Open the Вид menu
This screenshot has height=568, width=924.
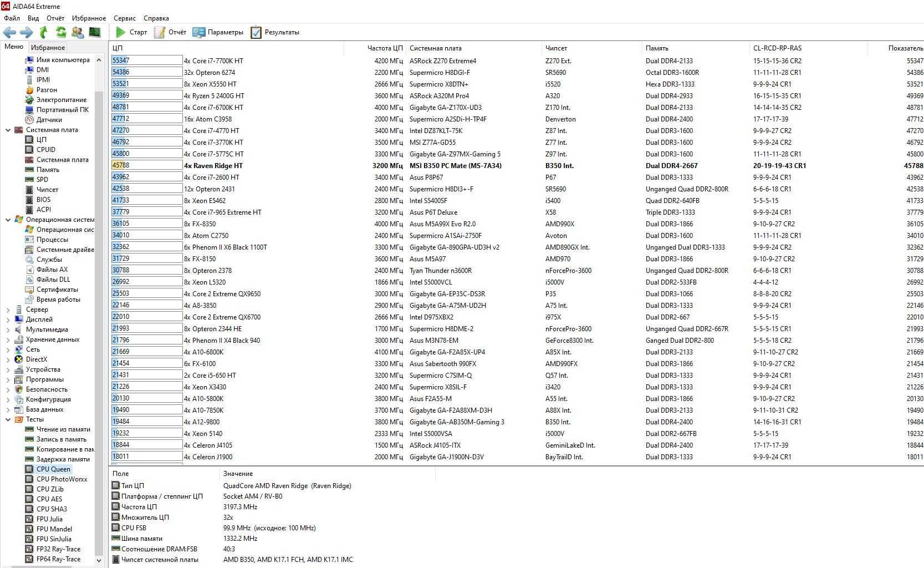[x=33, y=18]
